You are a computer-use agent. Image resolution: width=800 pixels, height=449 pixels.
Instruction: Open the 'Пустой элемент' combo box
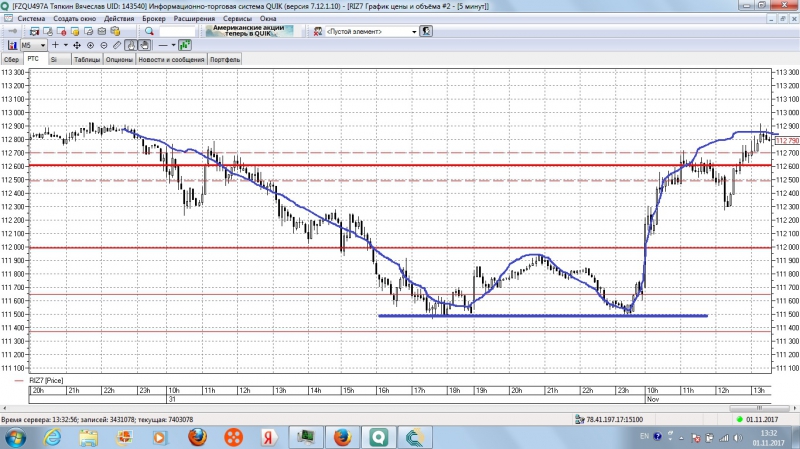[x=370, y=31]
